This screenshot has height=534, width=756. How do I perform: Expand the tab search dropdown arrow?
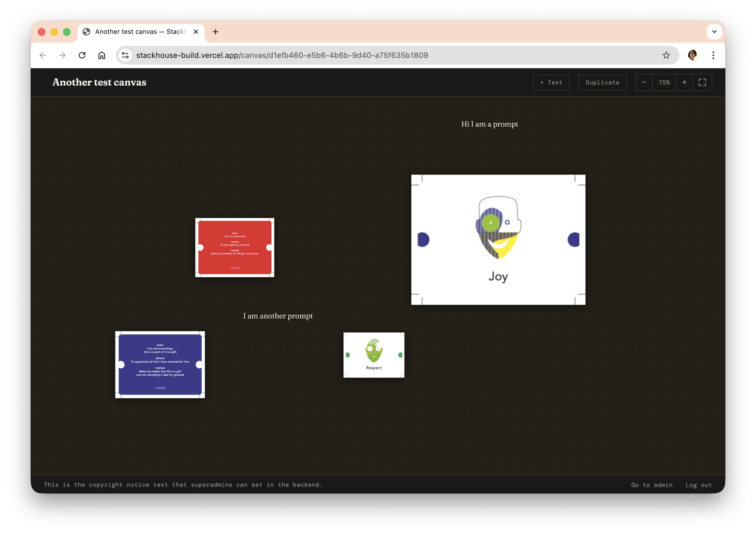pyautogui.click(x=714, y=32)
